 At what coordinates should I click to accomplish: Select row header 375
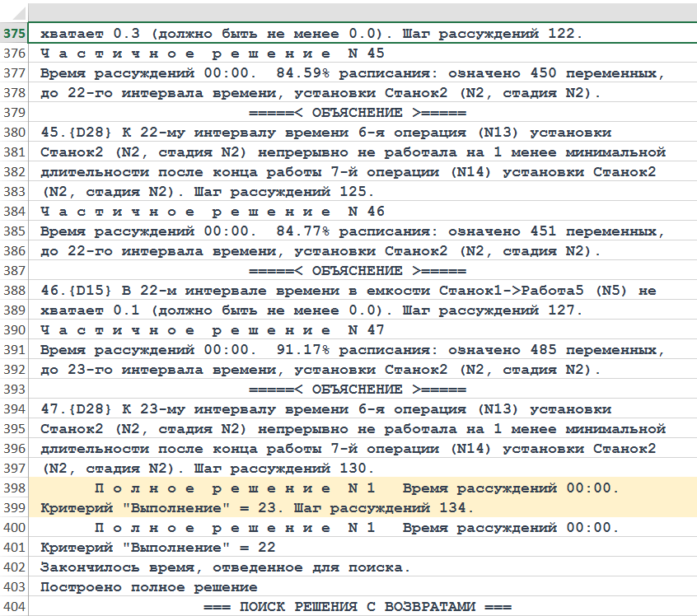[13, 34]
